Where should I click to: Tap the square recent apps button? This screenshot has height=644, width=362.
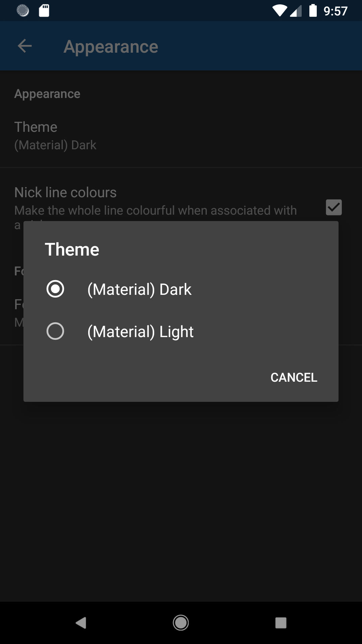pos(281,623)
